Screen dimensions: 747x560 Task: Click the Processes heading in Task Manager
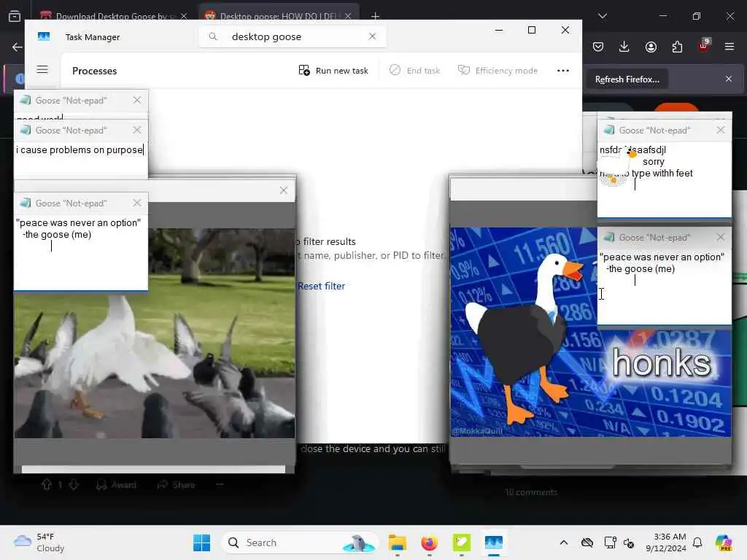point(94,71)
